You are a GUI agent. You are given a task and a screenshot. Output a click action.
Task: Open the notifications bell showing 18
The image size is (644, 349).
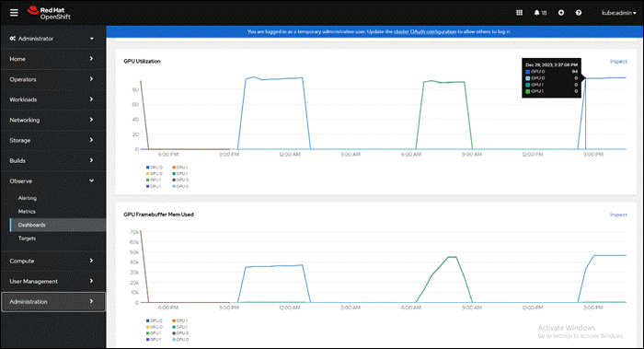[540, 13]
